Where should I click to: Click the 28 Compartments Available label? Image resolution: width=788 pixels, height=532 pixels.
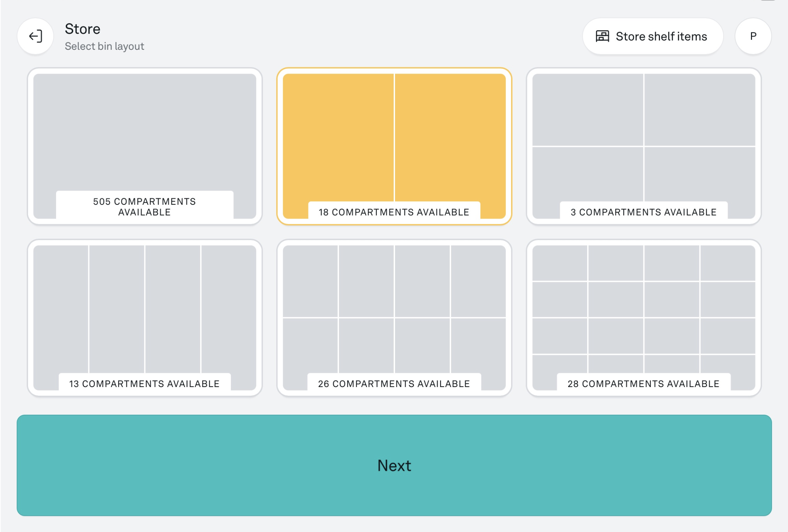[x=643, y=384]
